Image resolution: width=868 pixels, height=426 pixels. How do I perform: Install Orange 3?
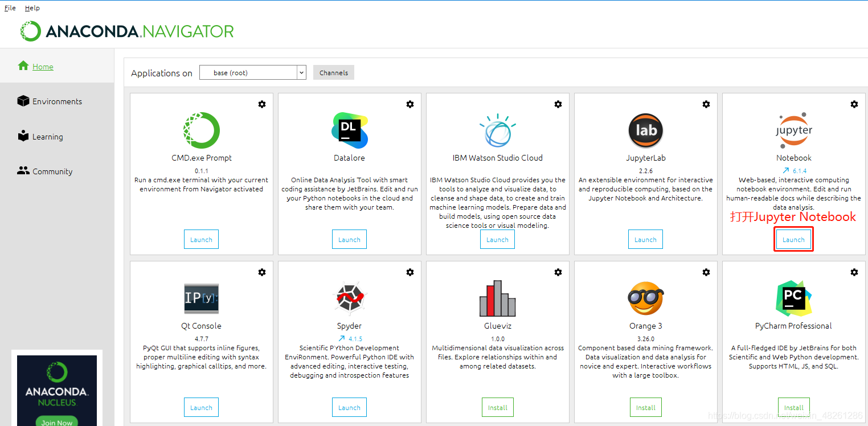[x=645, y=408]
